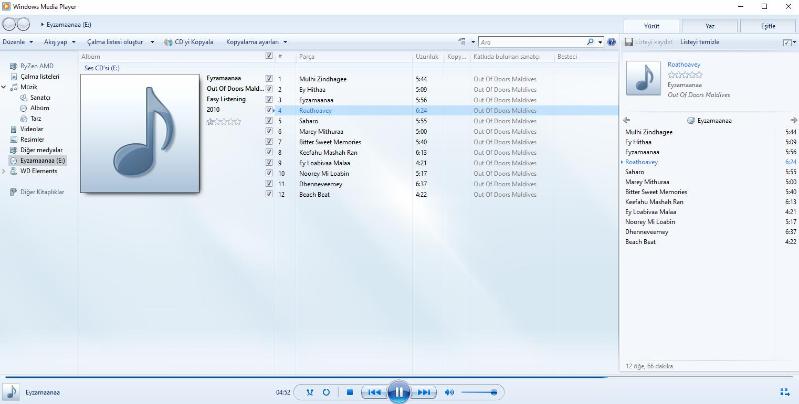Click the small Roathoavey album art

coord(643,78)
